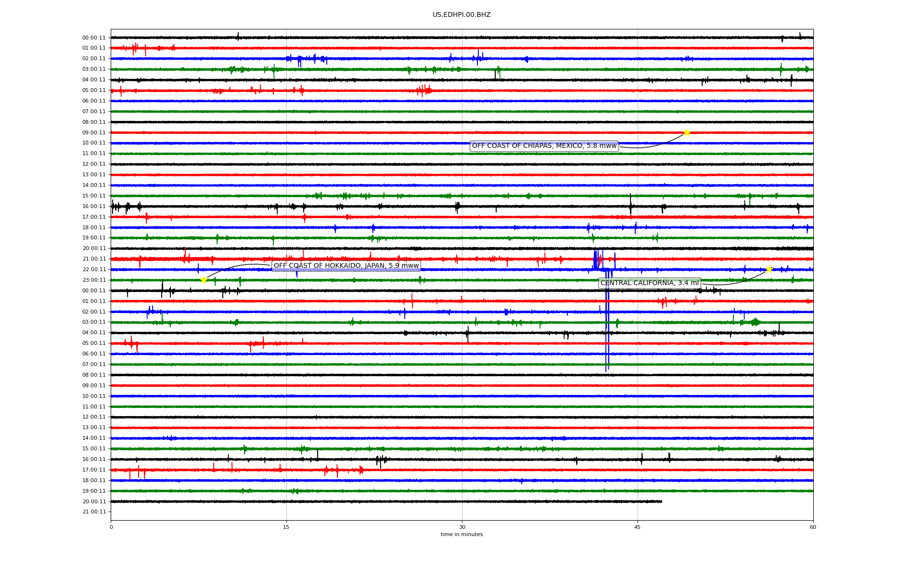Screen dimensions: 924x578
Task: Click the plot title US.EDHPI.00.BHZ
Action: [x=462, y=15]
